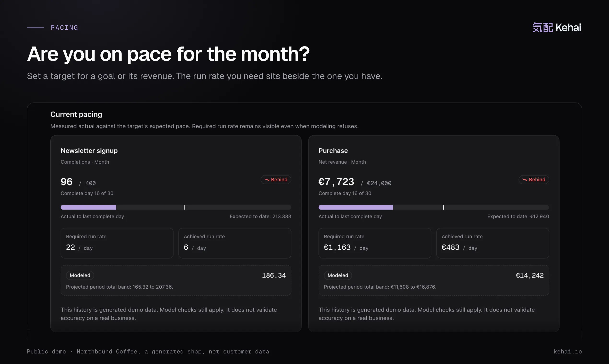This screenshot has height=364, width=609.
Task: Click the modeled value '€14,242'
Action: pos(530,275)
